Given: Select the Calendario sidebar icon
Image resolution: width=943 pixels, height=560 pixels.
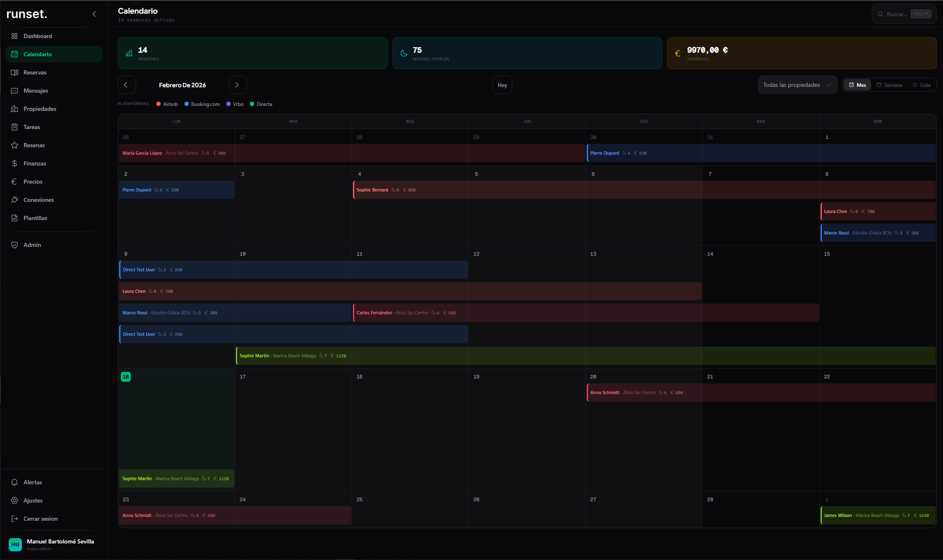Looking at the screenshot, I should tap(15, 54).
